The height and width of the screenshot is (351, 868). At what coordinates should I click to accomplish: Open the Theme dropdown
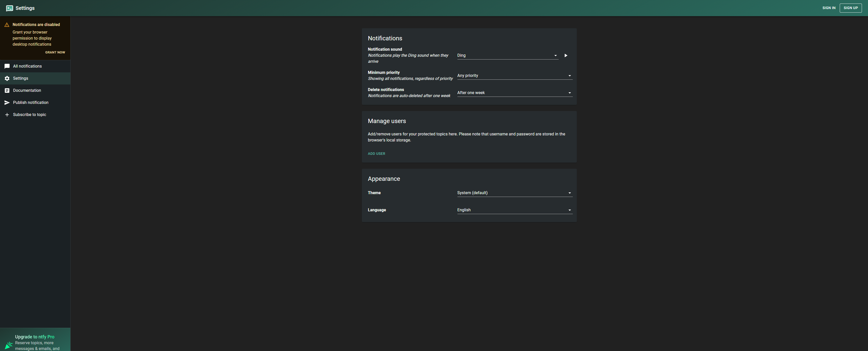(514, 193)
